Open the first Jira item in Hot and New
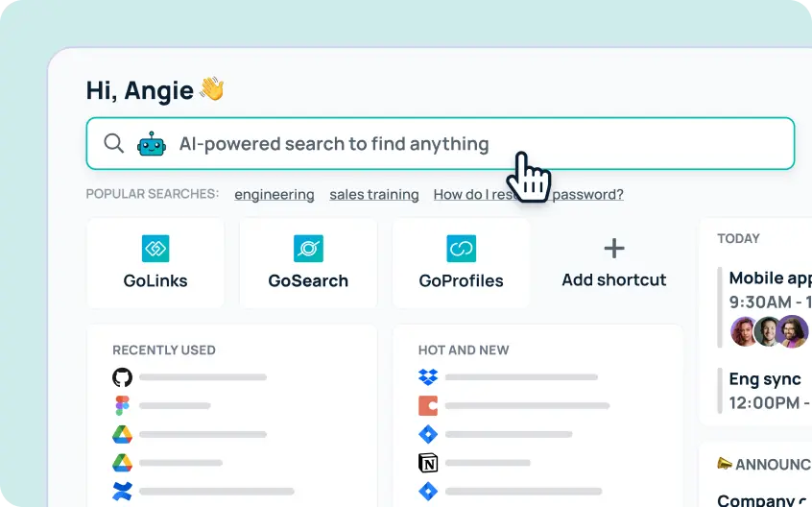Image resolution: width=812 pixels, height=507 pixels. (495, 434)
